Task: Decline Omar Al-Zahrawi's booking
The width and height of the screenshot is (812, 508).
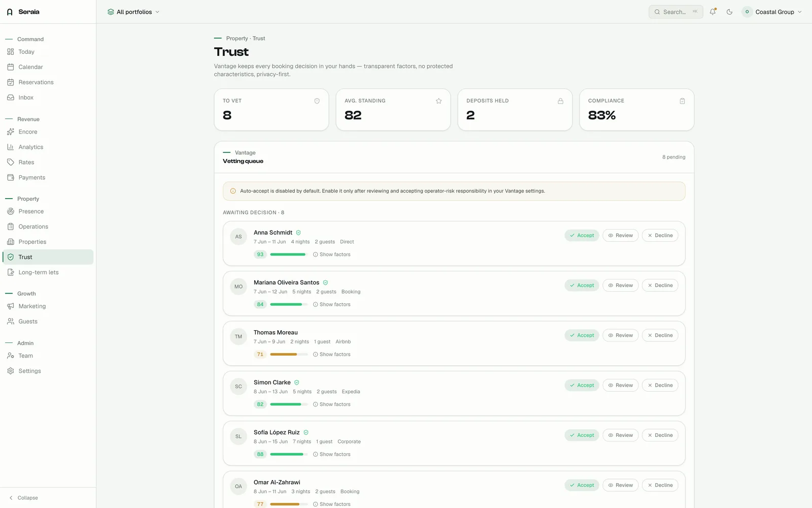Action: coord(660,485)
